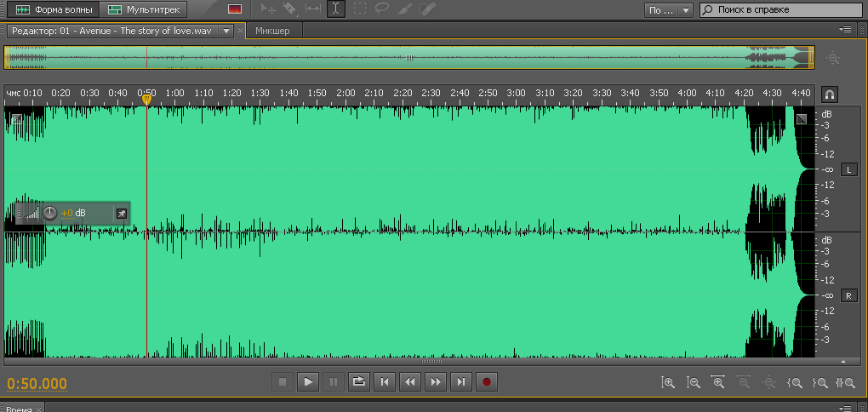Select the Time Selection I-beam tool

tap(335, 9)
